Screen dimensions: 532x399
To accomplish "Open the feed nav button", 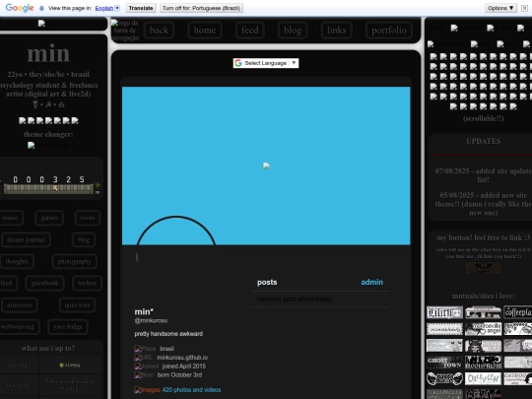I will [250, 31].
